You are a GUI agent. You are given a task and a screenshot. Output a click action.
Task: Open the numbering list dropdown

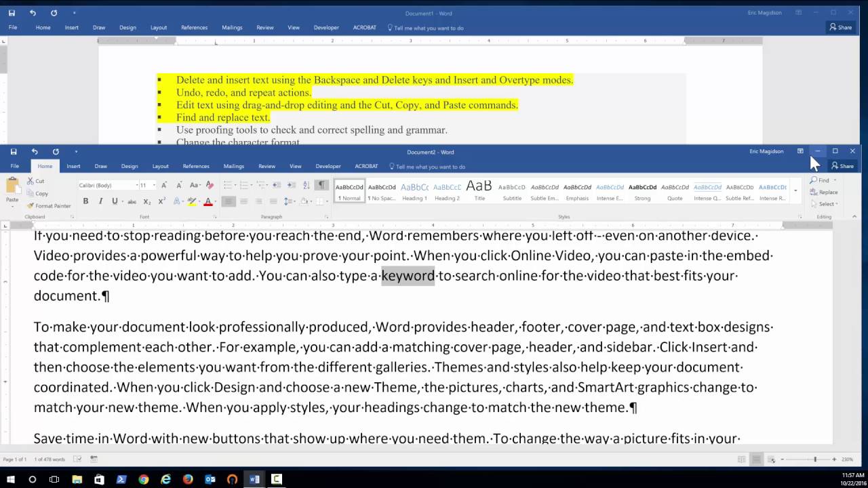coord(250,185)
